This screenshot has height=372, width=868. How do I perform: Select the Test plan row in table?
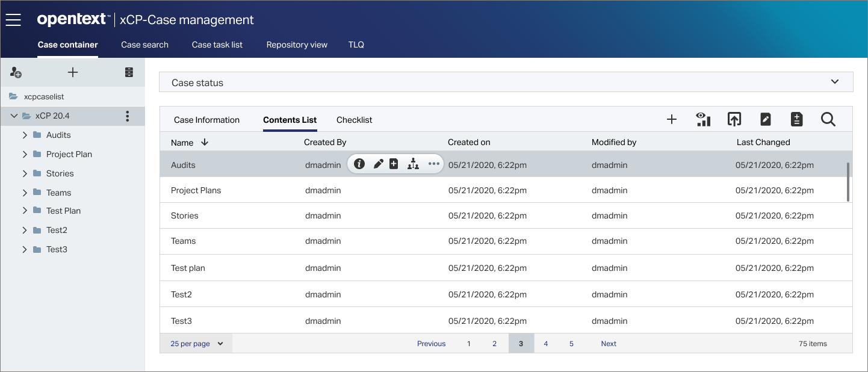pyautogui.click(x=506, y=268)
